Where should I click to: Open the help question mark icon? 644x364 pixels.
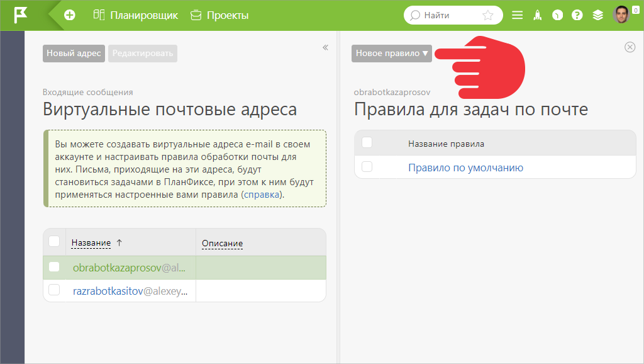point(577,15)
